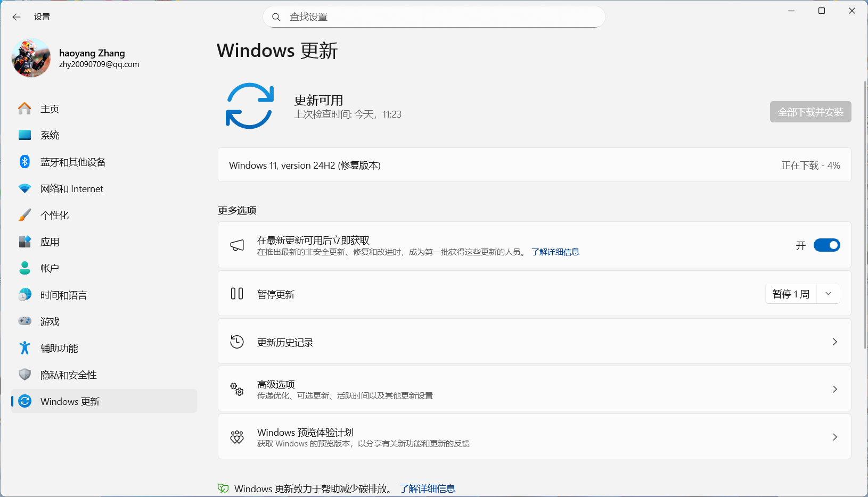
Task: Click the haoyang Zhang account name
Action: pos(92,53)
